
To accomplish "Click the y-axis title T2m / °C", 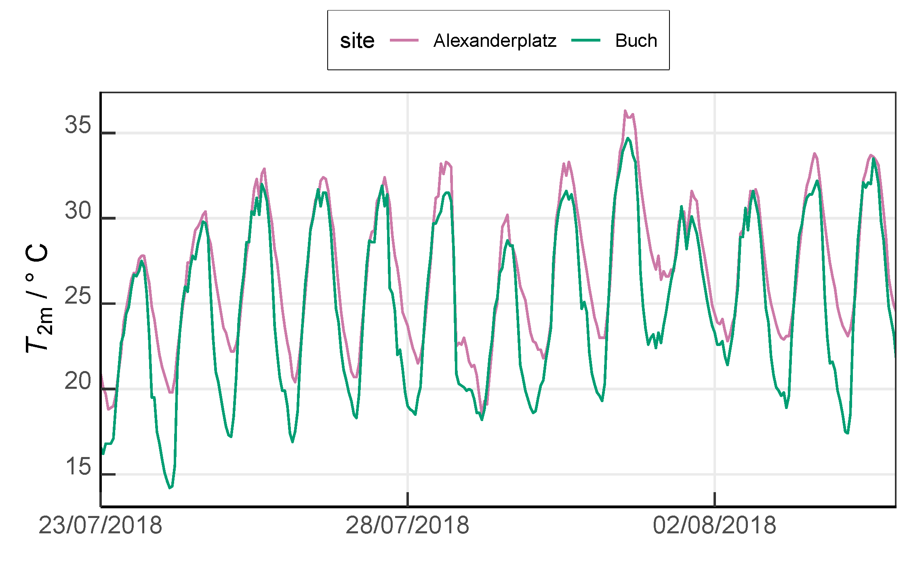I will point(37,299).
